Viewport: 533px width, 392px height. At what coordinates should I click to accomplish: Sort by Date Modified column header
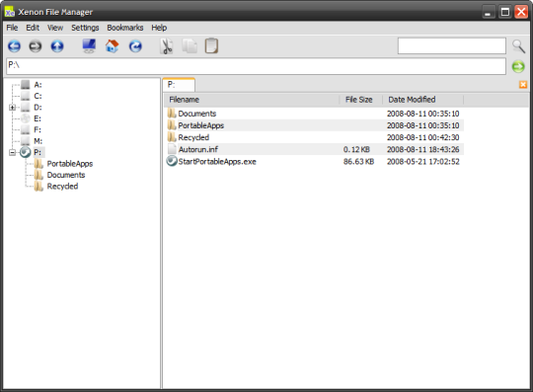(423, 100)
